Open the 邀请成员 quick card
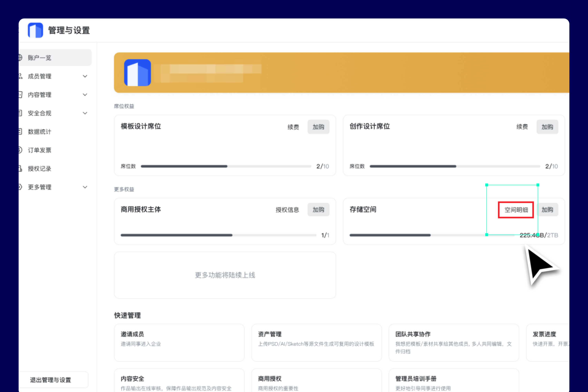The image size is (588, 392). (x=179, y=343)
